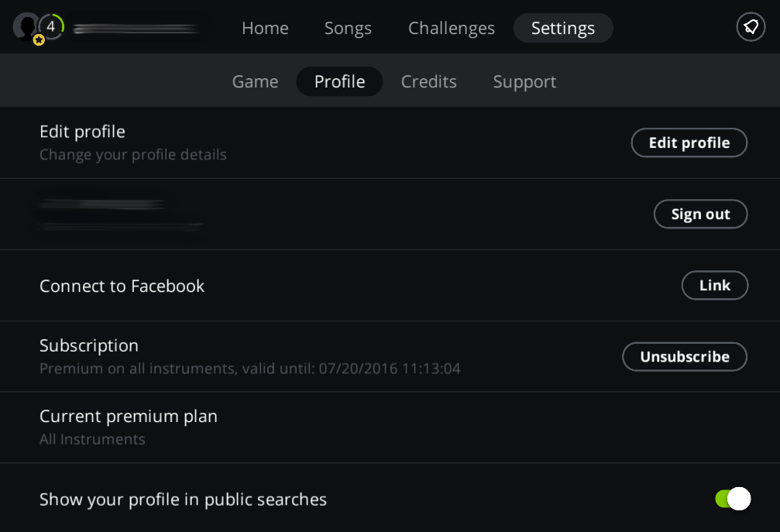
Task: Select the Profile sub-tab
Action: [339, 81]
